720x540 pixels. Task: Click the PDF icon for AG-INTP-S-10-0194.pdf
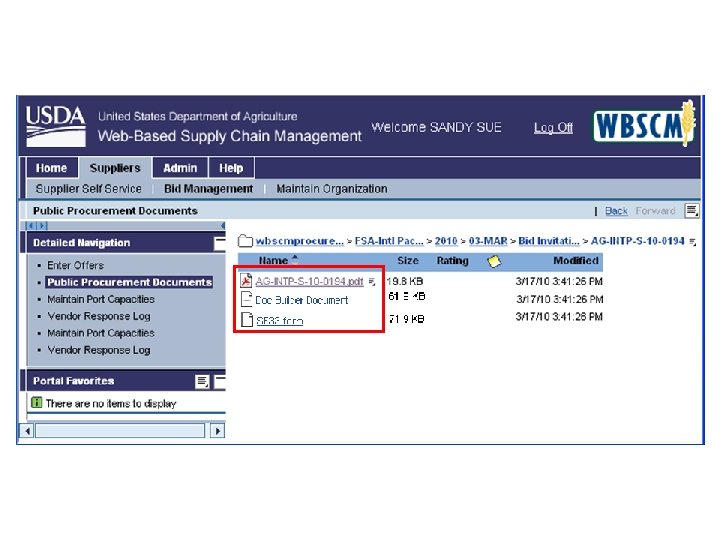[247, 281]
